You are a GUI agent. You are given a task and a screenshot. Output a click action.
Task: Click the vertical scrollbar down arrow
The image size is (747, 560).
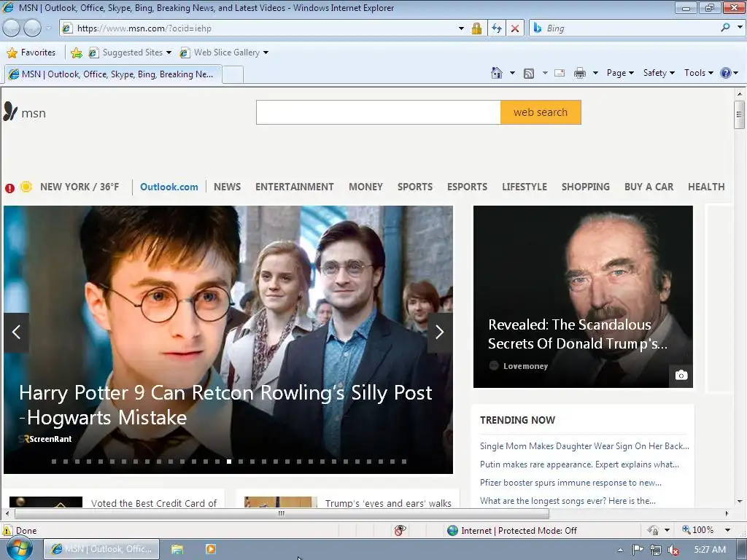click(x=740, y=501)
